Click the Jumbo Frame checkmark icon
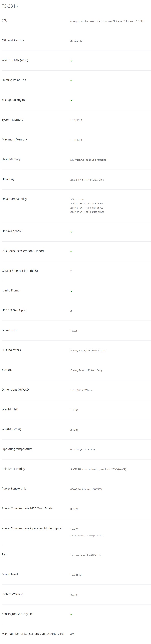151x644 pixels. pos(72,291)
